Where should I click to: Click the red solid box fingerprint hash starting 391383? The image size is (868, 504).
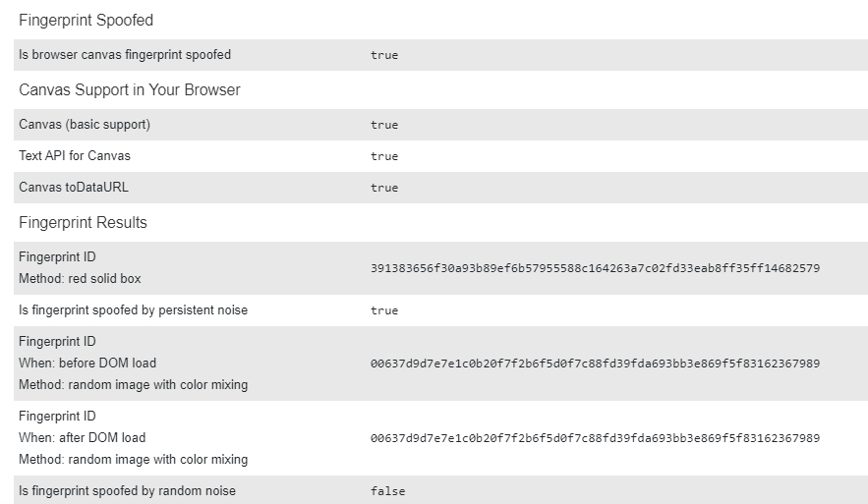[x=595, y=268]
